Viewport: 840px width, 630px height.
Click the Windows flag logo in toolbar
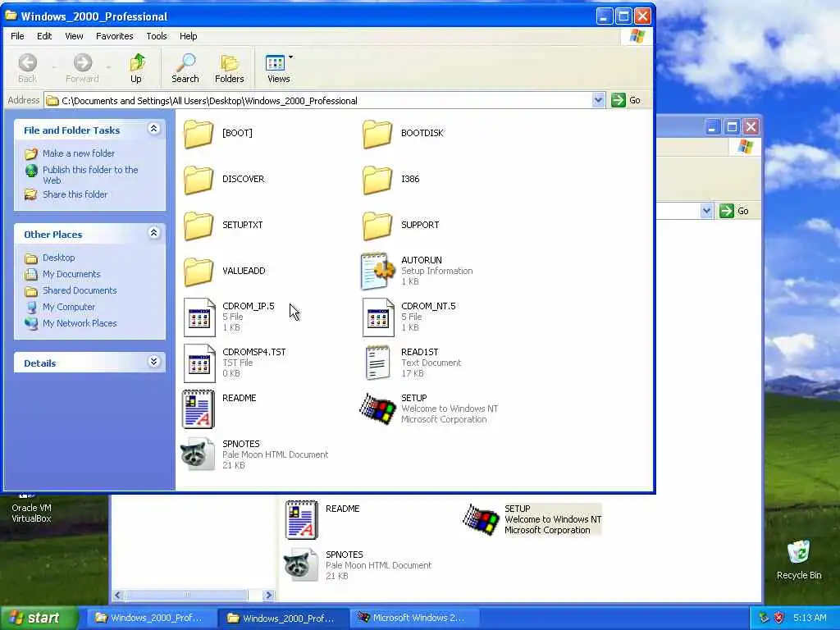pyautogui.click(x=637, y=36)
